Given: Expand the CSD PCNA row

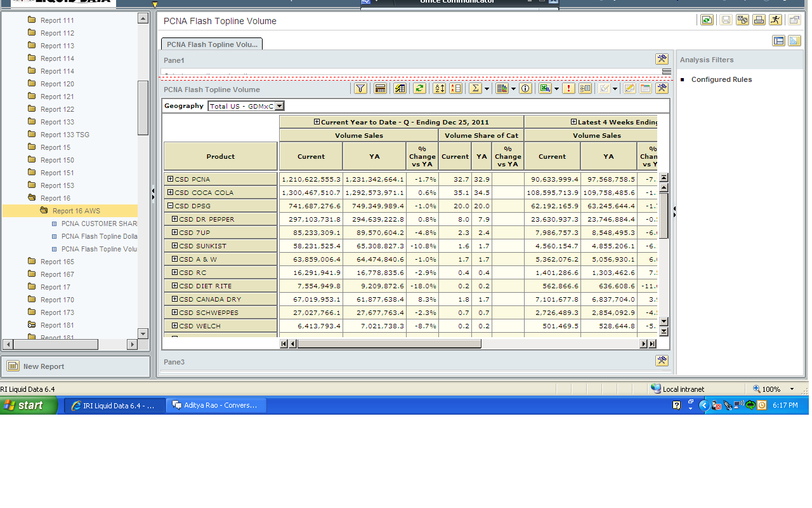Looking at the screenshot, I should pyautogui.click(x=170, y=179).
